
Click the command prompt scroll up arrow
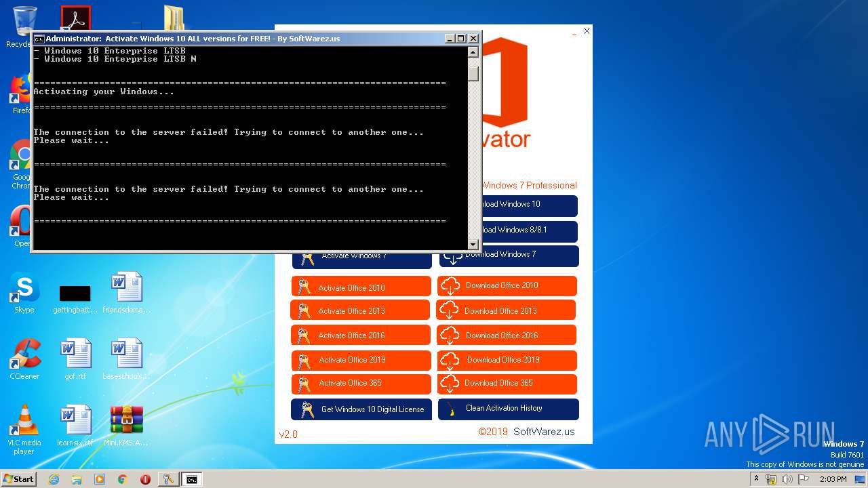pyautogui.click(x=473, y=52)
